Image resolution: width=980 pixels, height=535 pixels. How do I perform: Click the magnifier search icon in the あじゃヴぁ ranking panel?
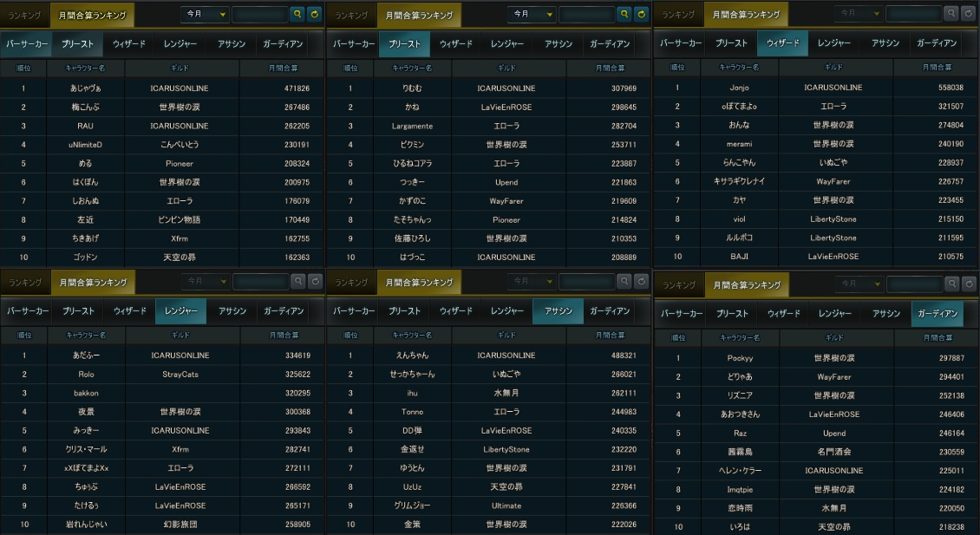(x=297, y=14)
